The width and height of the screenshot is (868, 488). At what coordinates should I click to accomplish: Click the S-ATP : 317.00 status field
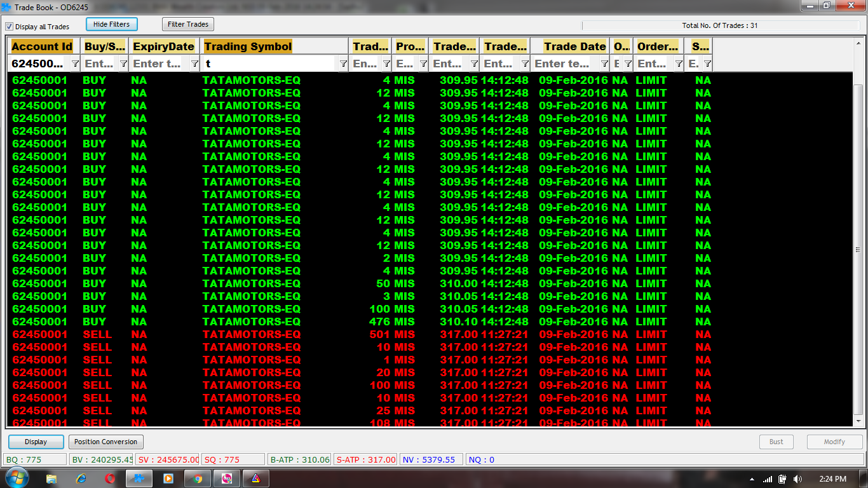365,459
